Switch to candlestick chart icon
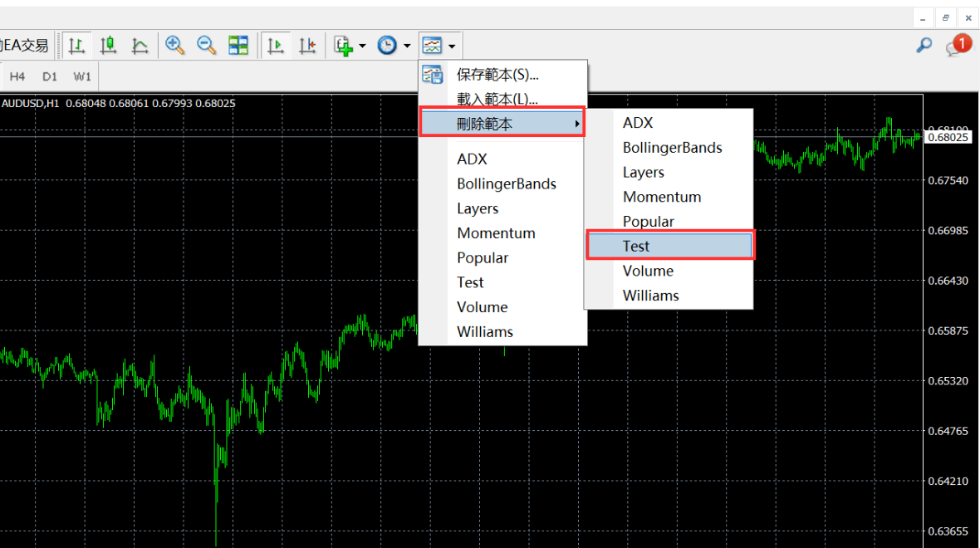980x548 pixels. point(109,46)
